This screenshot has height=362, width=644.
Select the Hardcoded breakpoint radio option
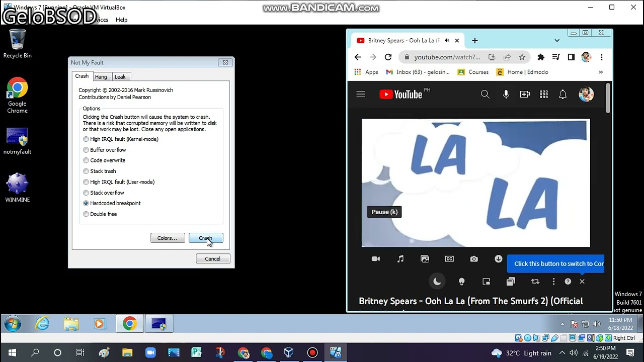pyautogui.click(x=112, y=203)
